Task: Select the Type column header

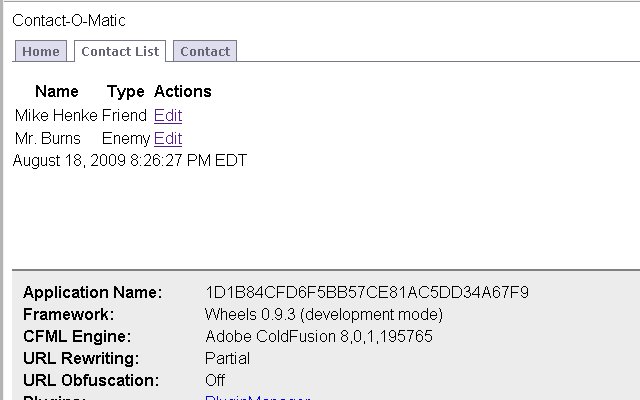Action: (x=125, y=91)
